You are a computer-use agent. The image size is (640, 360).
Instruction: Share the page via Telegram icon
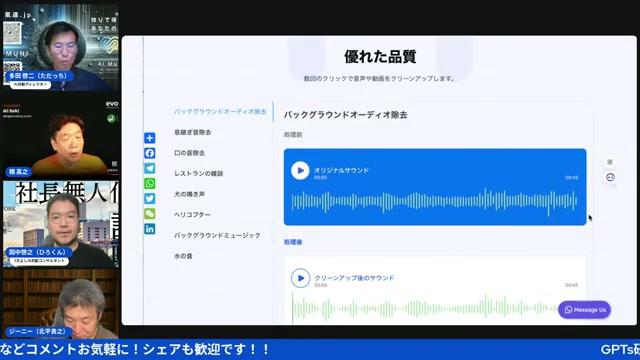click(x=150, y=168)
